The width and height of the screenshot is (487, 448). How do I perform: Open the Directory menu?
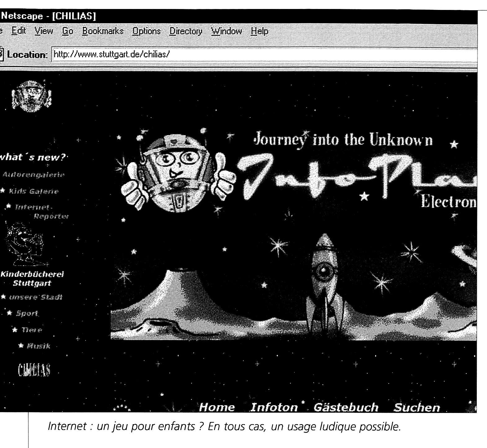coord(186,31)
